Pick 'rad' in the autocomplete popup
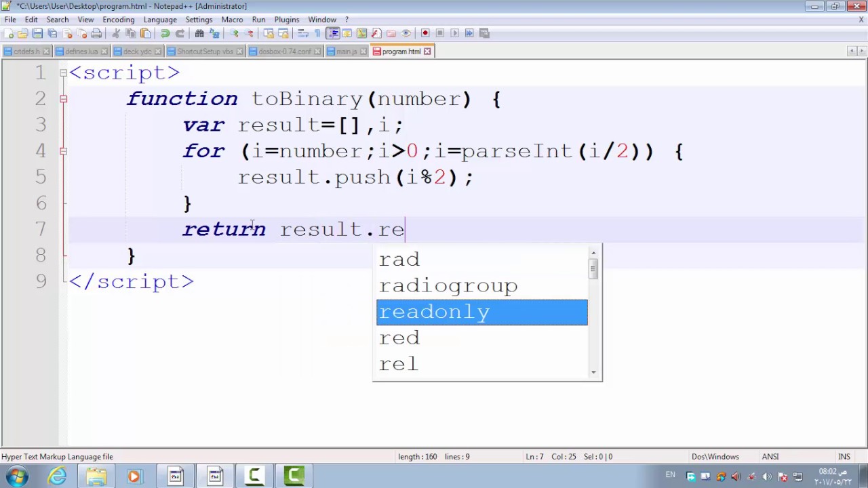Image resolution: width=868 pixels, height=488 pixels. pos(481,260)
